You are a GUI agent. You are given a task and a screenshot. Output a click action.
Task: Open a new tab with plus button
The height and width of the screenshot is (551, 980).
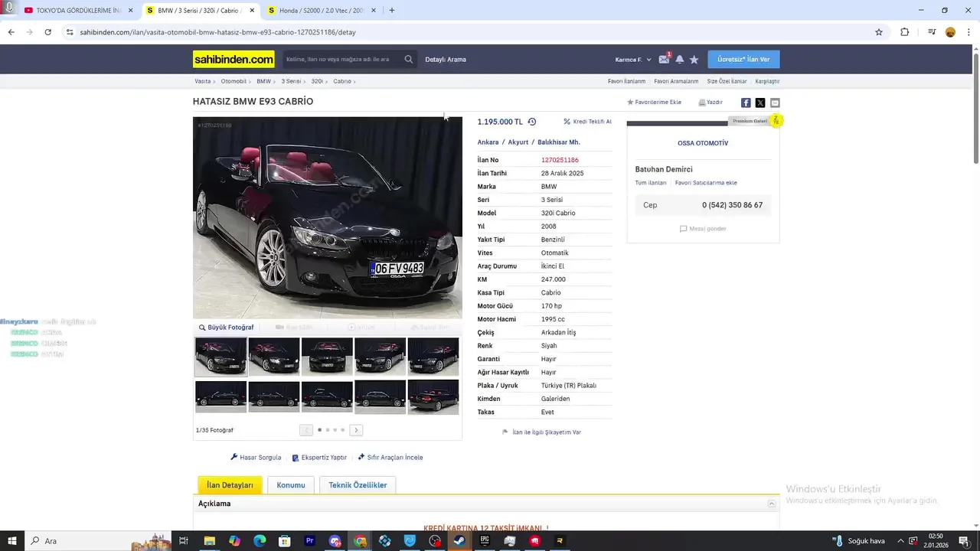392,11
